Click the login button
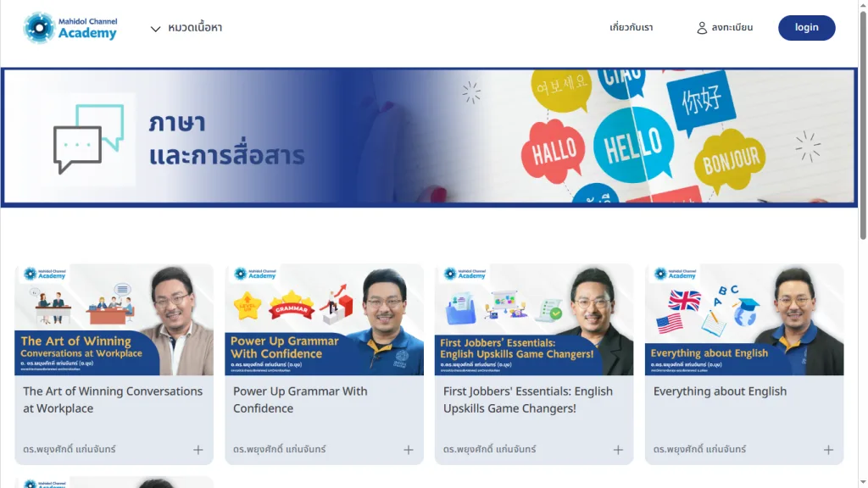This screenshot has width=868, height=488. [x=807, y=28]
